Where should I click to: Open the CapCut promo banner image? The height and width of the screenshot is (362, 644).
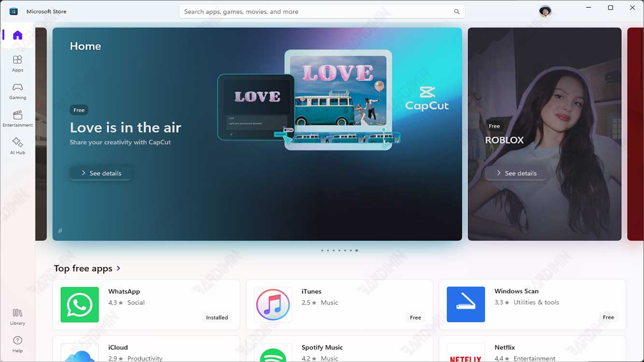pyautogui.click(x=257, y=134)
